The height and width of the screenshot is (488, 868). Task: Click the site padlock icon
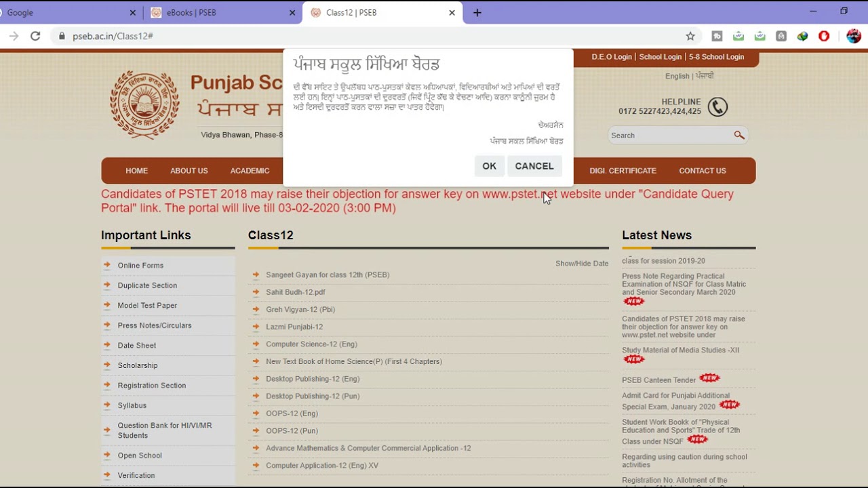(62, 36)
